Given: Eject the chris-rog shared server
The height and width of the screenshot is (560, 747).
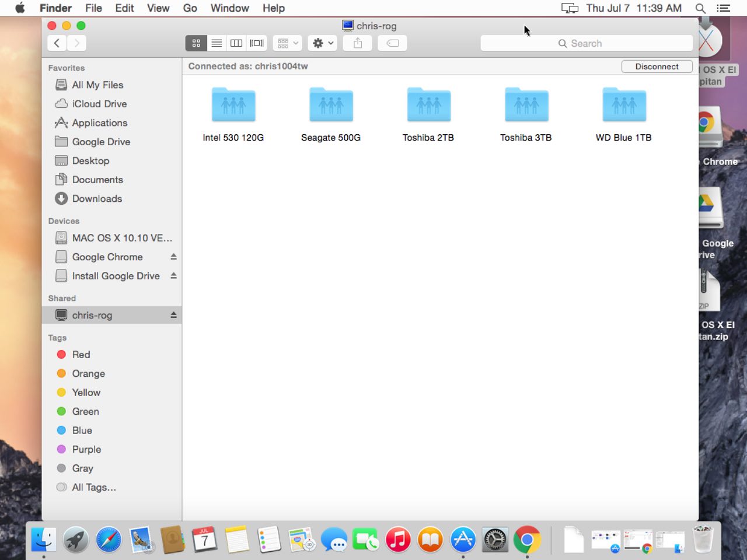Looking at the screenshot, I should [x=173, y=315].
